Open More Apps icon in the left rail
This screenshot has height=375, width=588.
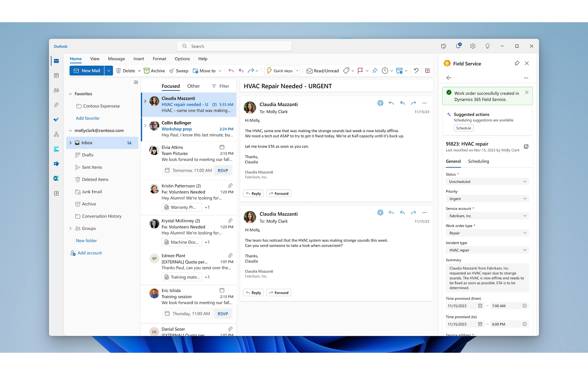point(56,193)
